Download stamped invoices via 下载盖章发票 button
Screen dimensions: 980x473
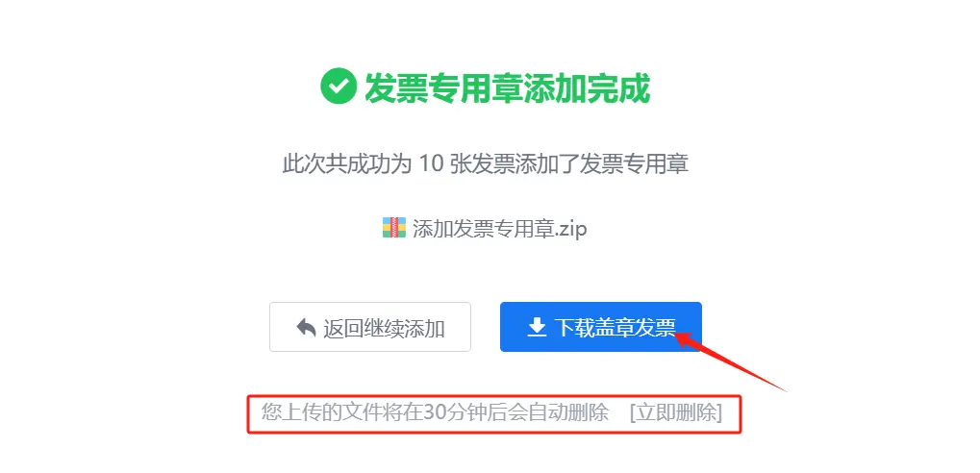click(x=601, y=327)
